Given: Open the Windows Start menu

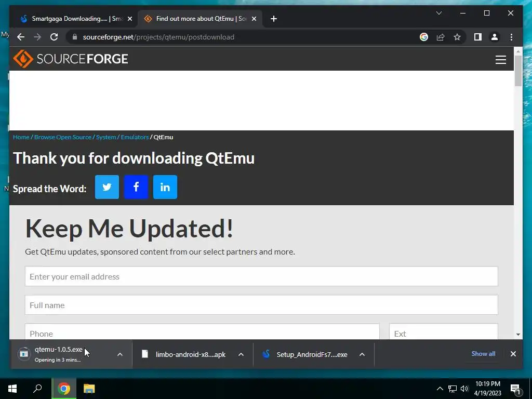Looking at the screenshot, I should [12, 389].
